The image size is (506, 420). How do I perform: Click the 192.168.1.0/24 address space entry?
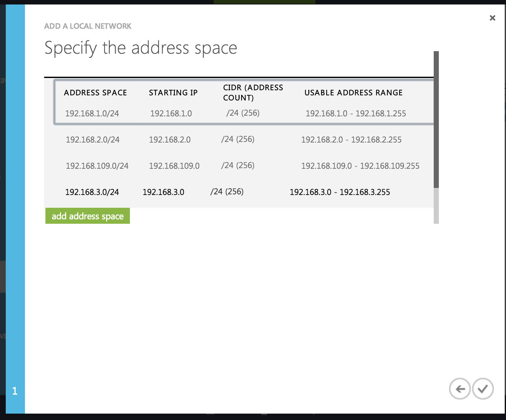click(92, 113)
